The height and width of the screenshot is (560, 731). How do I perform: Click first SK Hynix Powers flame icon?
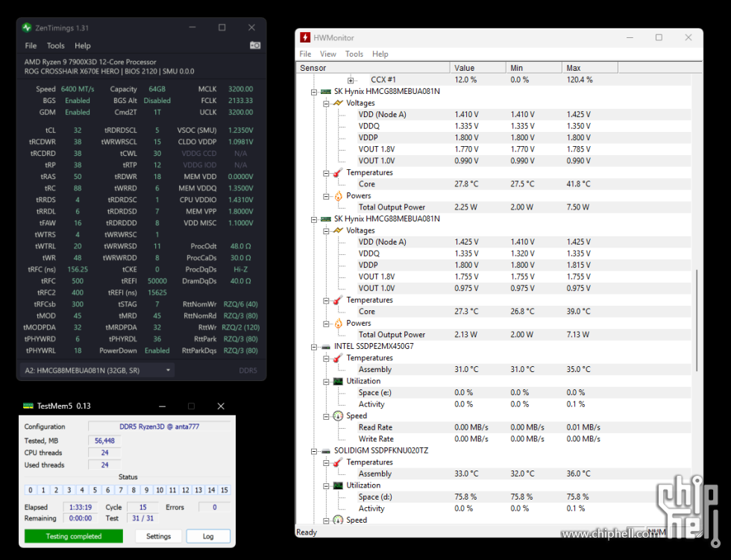click(339, 195)
